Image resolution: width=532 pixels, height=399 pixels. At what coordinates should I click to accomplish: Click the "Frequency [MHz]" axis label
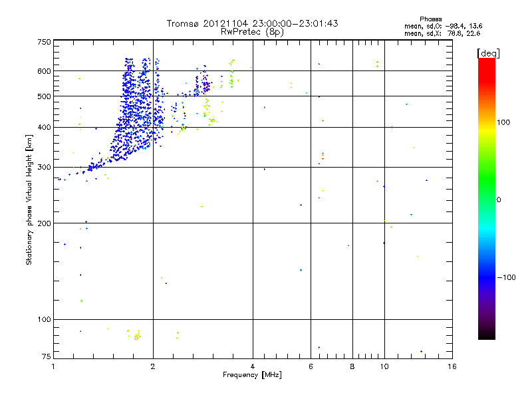click(252, 375)
